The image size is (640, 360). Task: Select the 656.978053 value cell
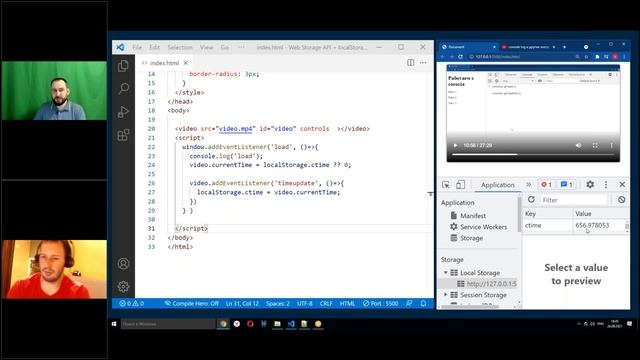[598, 225]
